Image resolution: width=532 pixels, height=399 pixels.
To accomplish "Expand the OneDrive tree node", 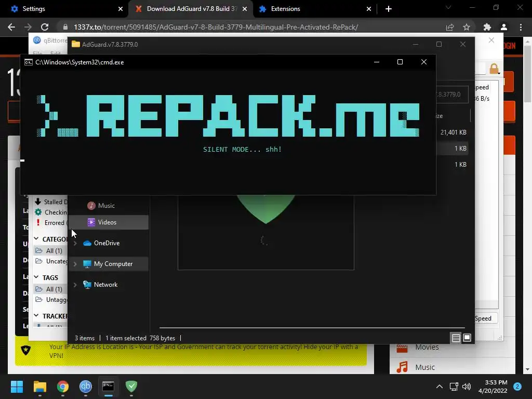I will pos(75,243).
